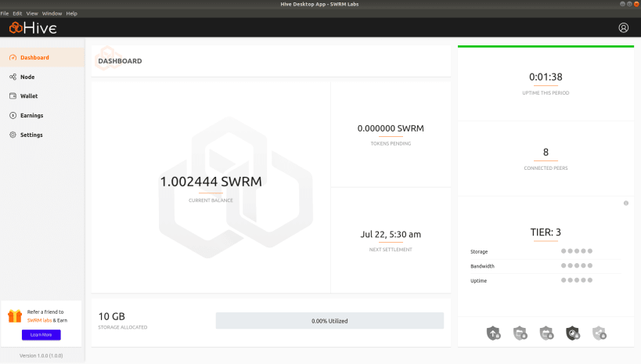Click the connected peers count 8
The height and width of the screenshot is (364, 641).
pos(546,152)
